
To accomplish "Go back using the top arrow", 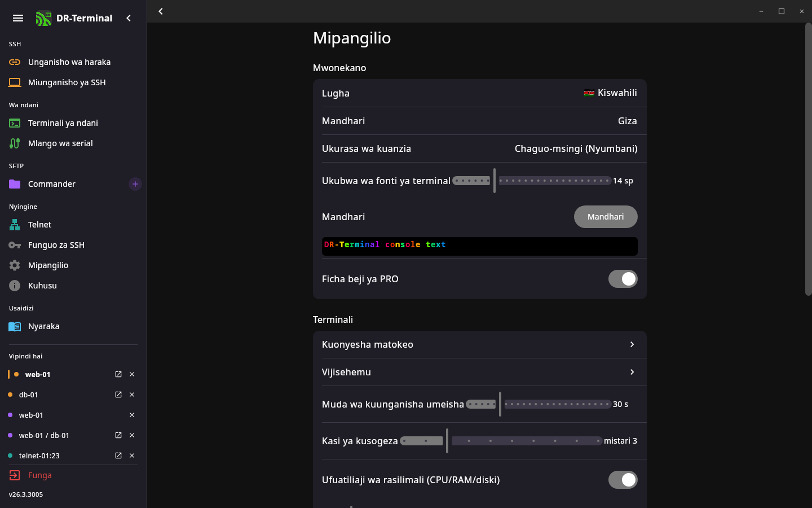I will [x=161, y=11].
